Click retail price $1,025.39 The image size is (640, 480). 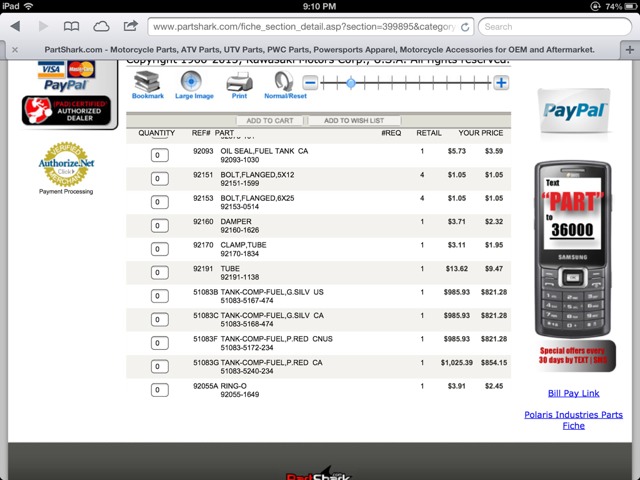click(x=457, y=362)
